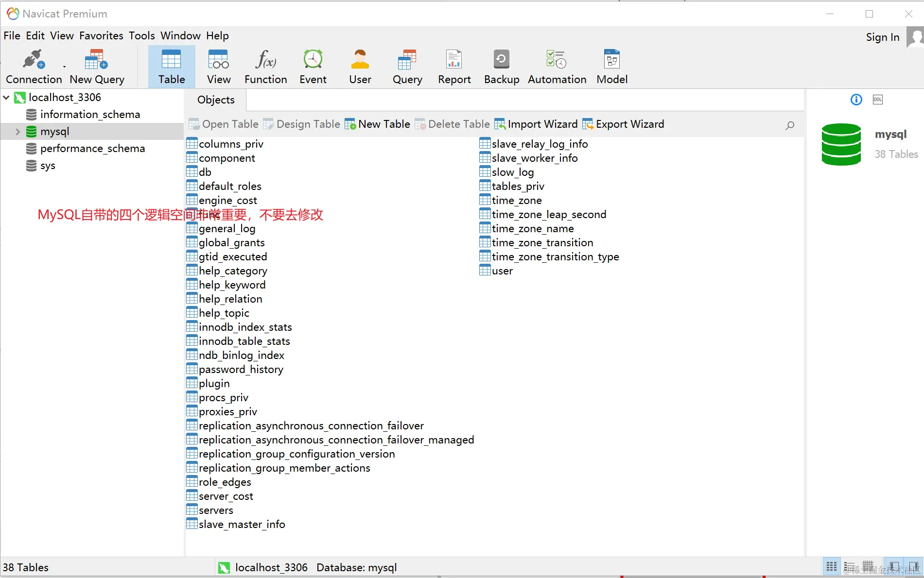Open the Edit menu
The height and width of the screenshot is (578, 924).
point(35,35)
